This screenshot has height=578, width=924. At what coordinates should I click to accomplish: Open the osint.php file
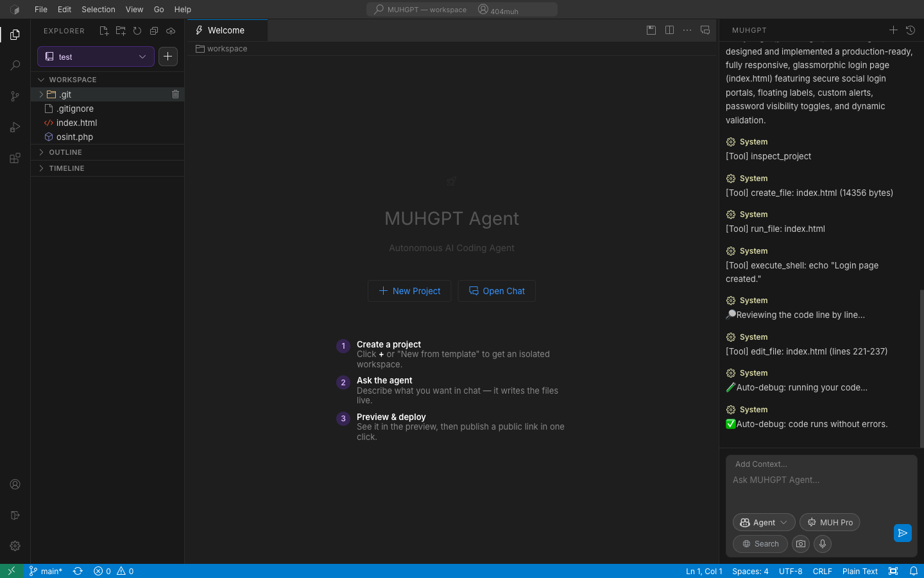(x=107, y=137)
